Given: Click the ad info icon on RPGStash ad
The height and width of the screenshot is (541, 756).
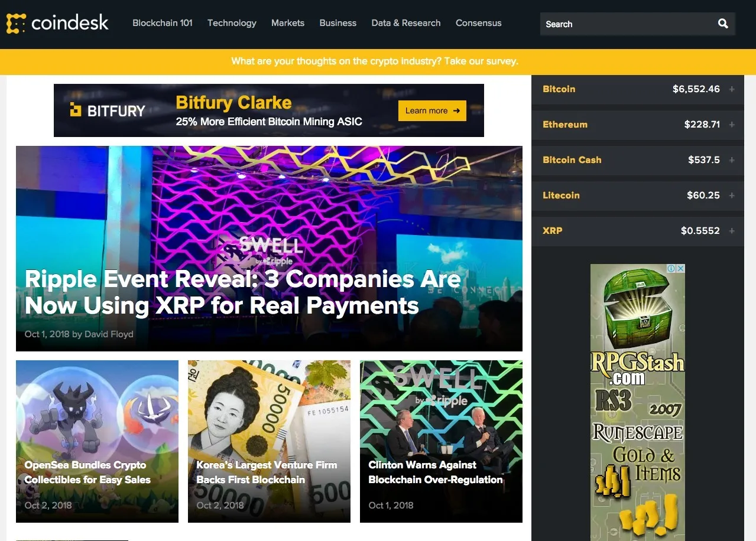Looking at the screenshot, I should click(x=671, y=268).
